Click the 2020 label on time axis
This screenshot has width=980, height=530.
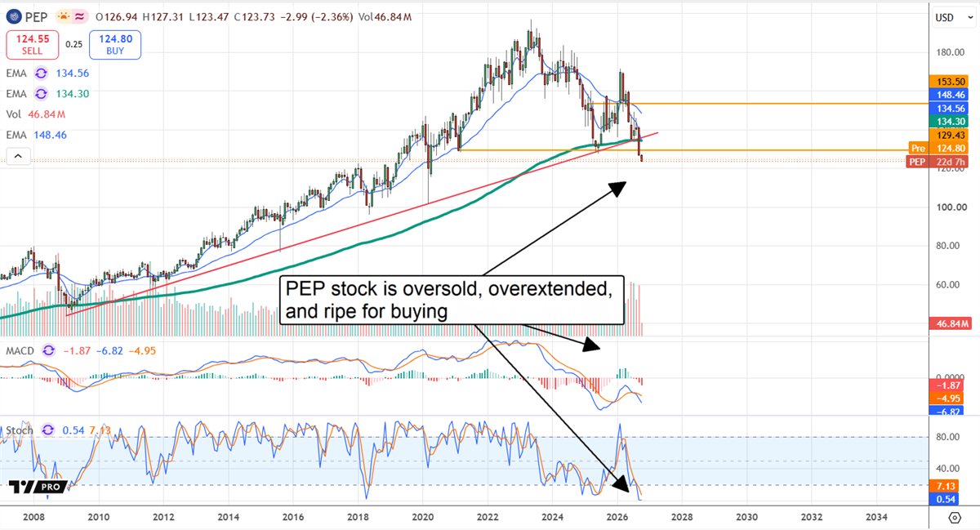pyautogui.click(x=422, y=518)
